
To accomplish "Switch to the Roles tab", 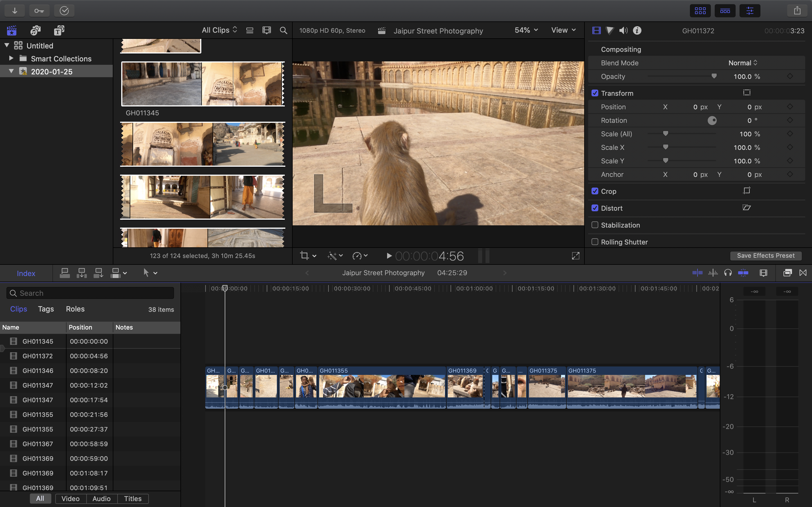I will 75,309.
